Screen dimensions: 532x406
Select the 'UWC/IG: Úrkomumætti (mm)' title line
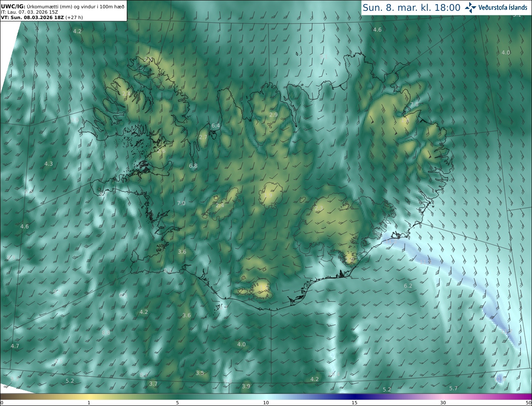pyautogui.click(x=62, y=6)
